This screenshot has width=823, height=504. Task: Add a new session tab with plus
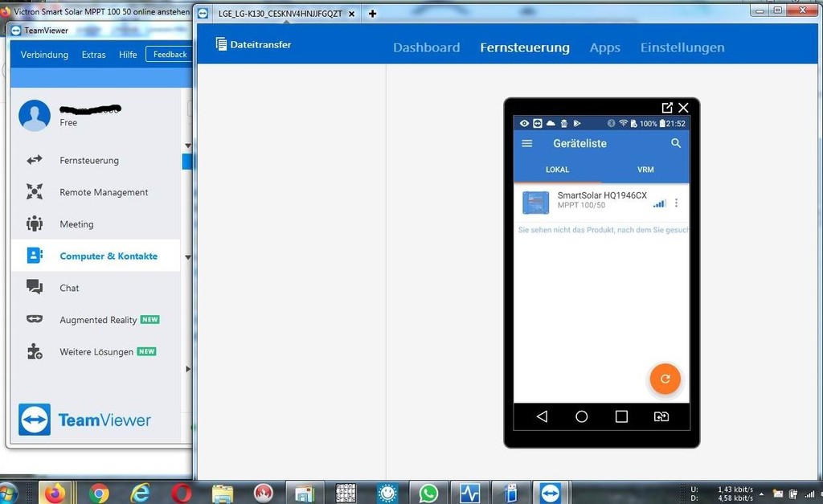[x=372, y=14]
